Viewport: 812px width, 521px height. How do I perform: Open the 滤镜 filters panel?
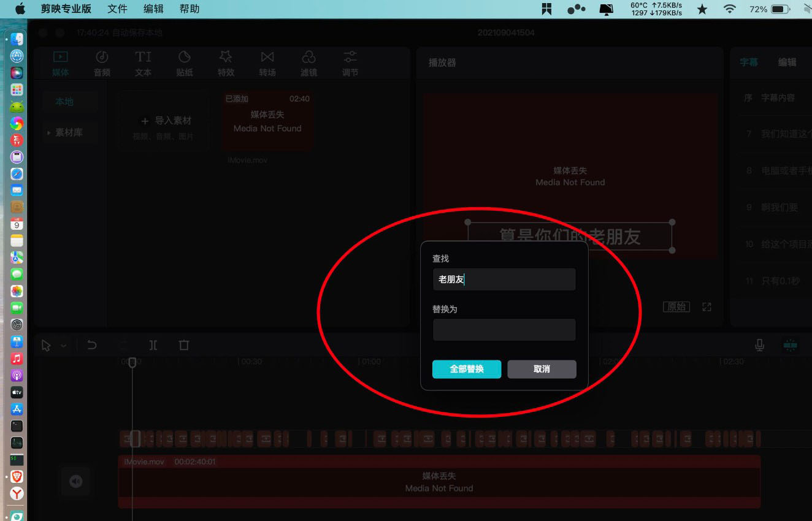308,63
